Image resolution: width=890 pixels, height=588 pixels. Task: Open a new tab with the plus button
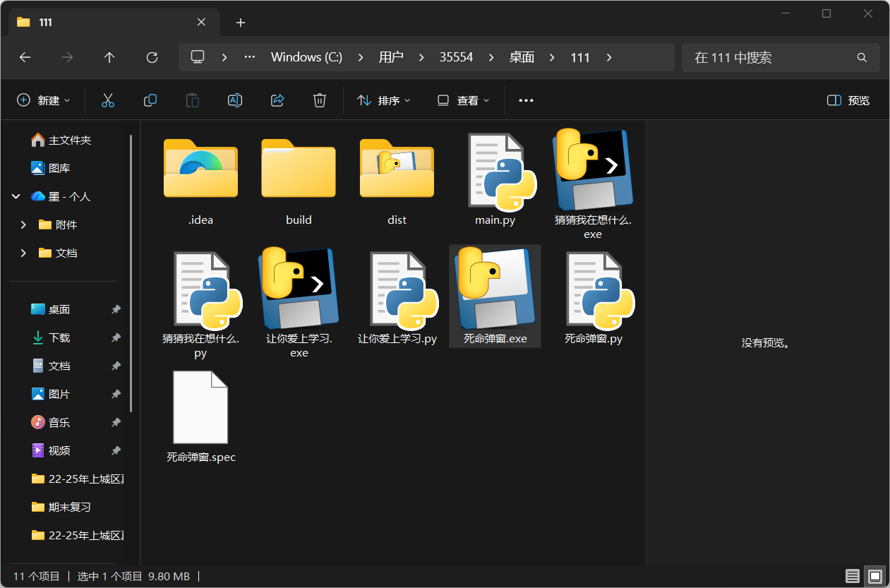coord(240,23)
